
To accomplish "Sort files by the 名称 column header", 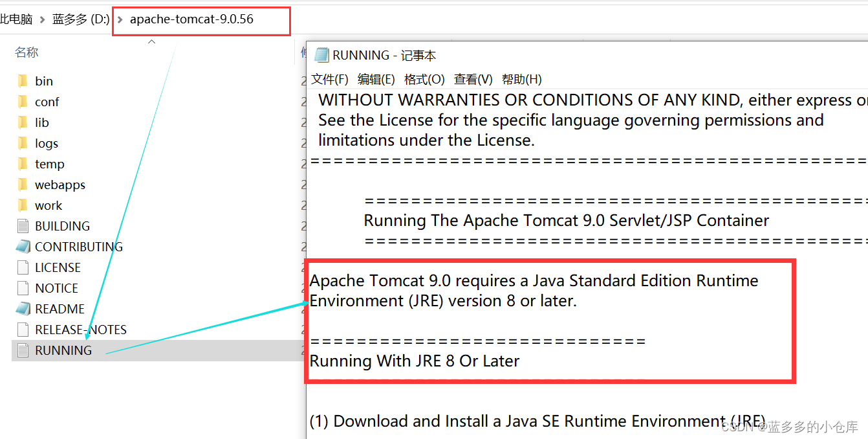I will 27,52.
